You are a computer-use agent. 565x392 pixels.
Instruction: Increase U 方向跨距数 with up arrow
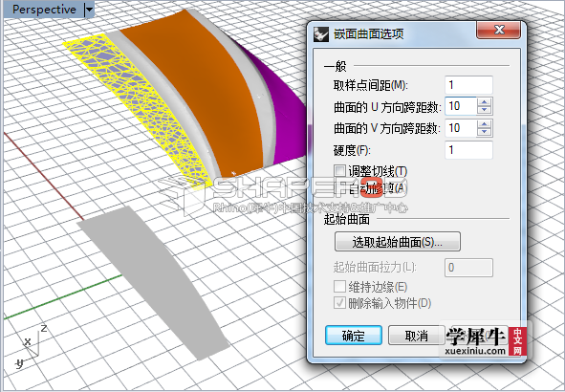485,102
